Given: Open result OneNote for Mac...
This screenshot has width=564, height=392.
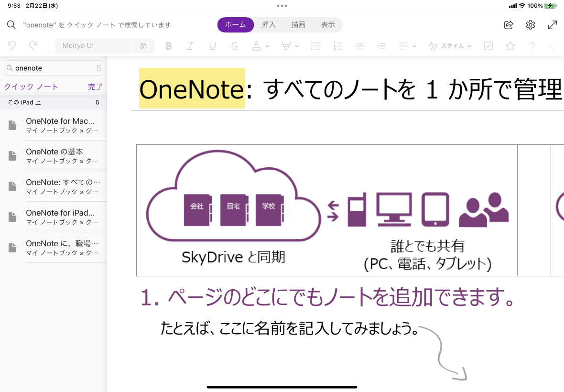Looking at the screenshot, I should (x=53, y=125).
